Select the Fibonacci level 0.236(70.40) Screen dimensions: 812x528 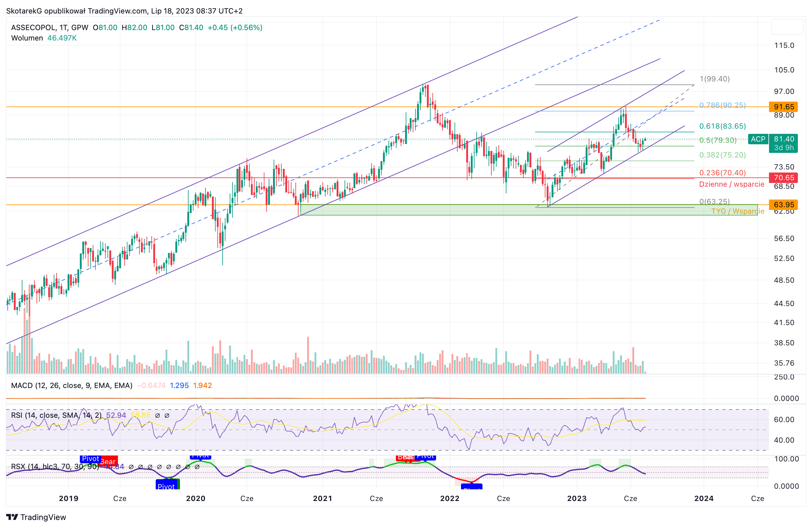pyautogui.click(x=722, y=173)
